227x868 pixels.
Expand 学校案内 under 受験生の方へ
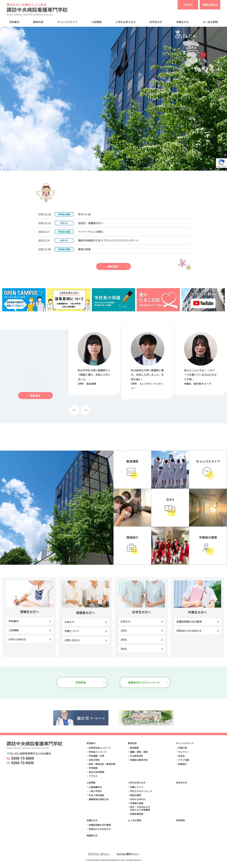(29, 621)
